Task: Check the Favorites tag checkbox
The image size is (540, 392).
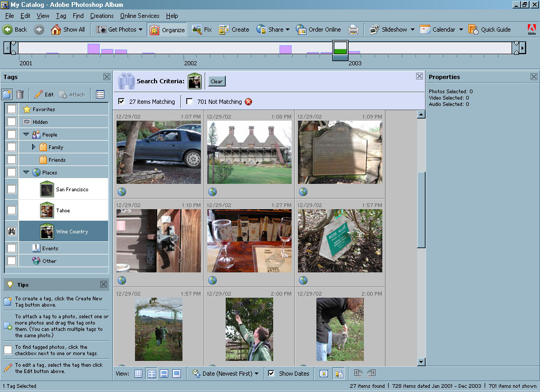Action: click(x=11, y=109)
